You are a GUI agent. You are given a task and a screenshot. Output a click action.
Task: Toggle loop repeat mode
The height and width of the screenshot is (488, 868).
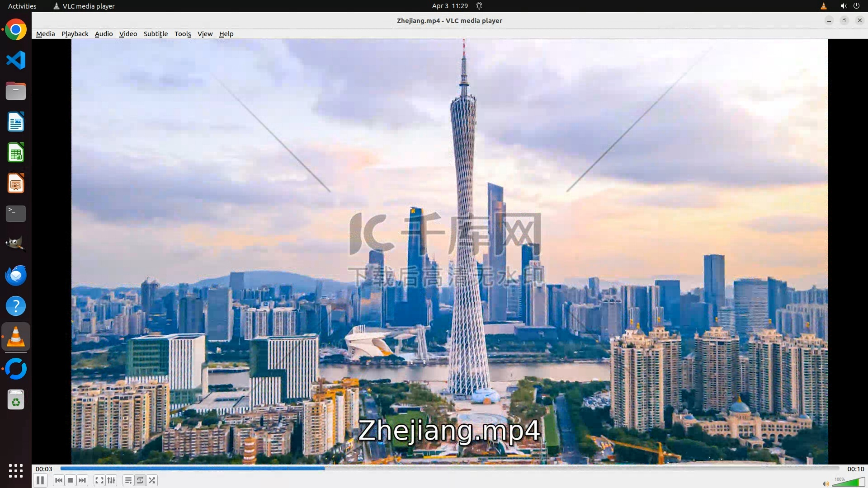pyautogui.click(x=140, y=480)
